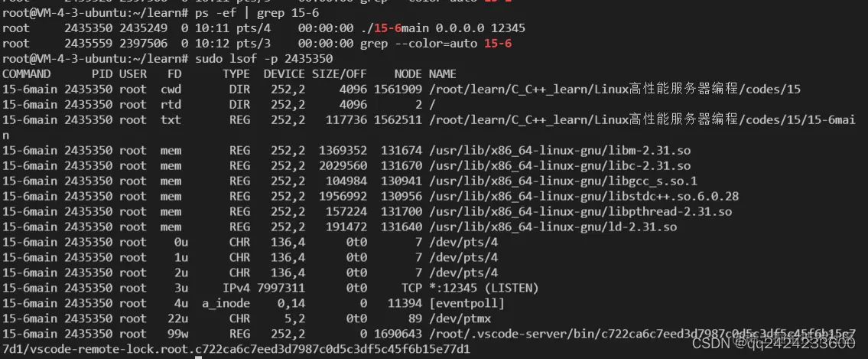868x359 pixels.
Task: Click './15-6main 0.0.0.0 12345' in ps output
Action: (443, 28)
